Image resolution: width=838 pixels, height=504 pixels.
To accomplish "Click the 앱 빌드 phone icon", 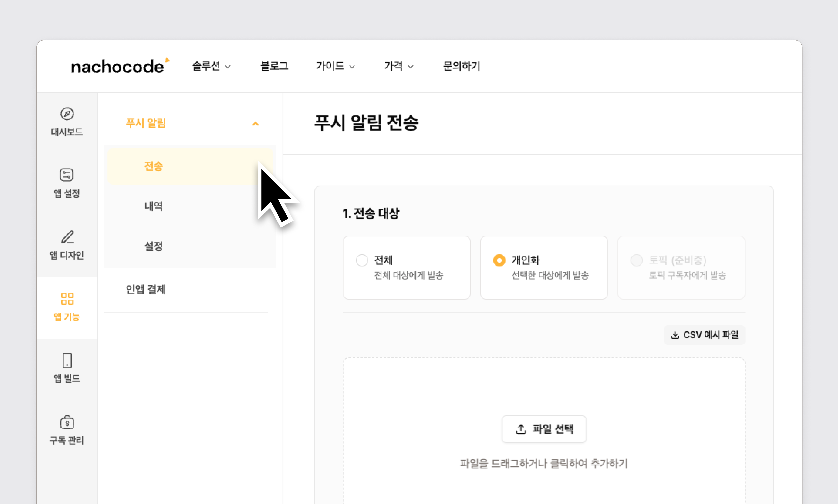I will (x=67, y=360).
